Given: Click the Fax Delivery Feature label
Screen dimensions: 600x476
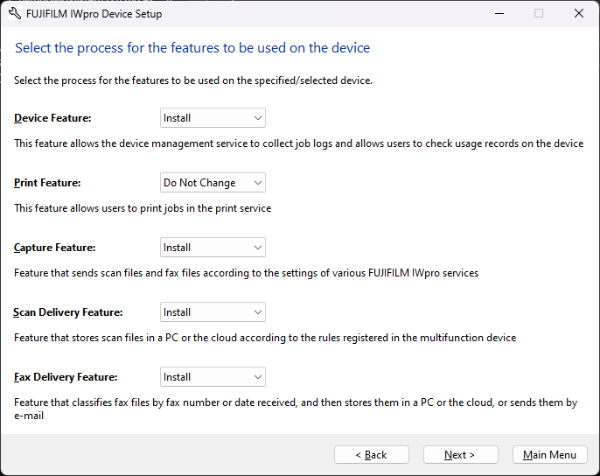Looking at the screenshot, I should point(65,377).
